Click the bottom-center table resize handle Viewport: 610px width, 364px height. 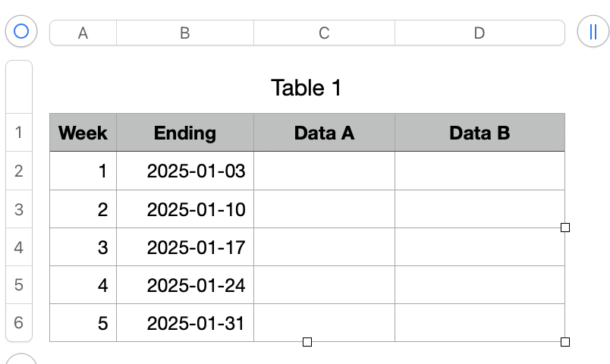[307, 342]
